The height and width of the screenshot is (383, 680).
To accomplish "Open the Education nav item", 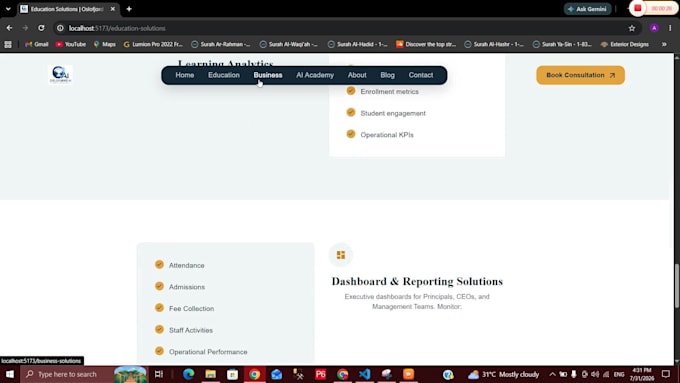I will tap(224, 75).
